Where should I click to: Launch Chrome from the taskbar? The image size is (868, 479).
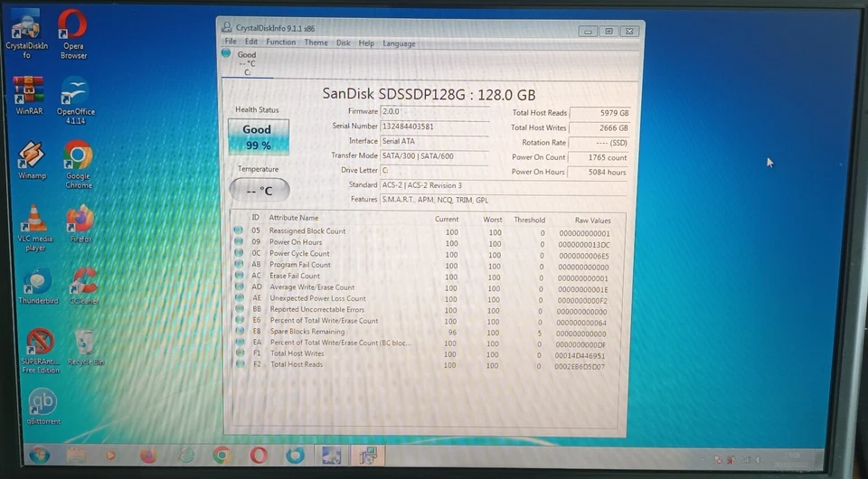pos(222,456)
